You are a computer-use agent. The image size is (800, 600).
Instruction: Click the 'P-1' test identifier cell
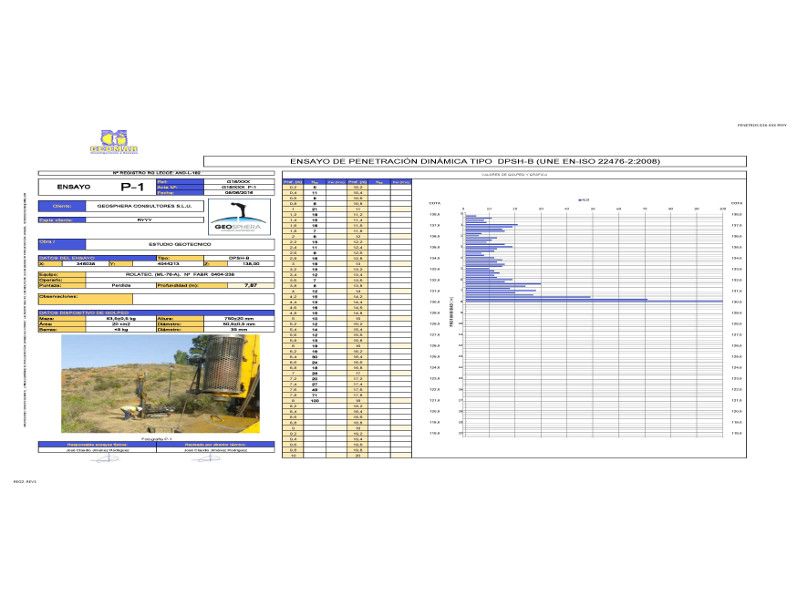click(x=132, y=187)
